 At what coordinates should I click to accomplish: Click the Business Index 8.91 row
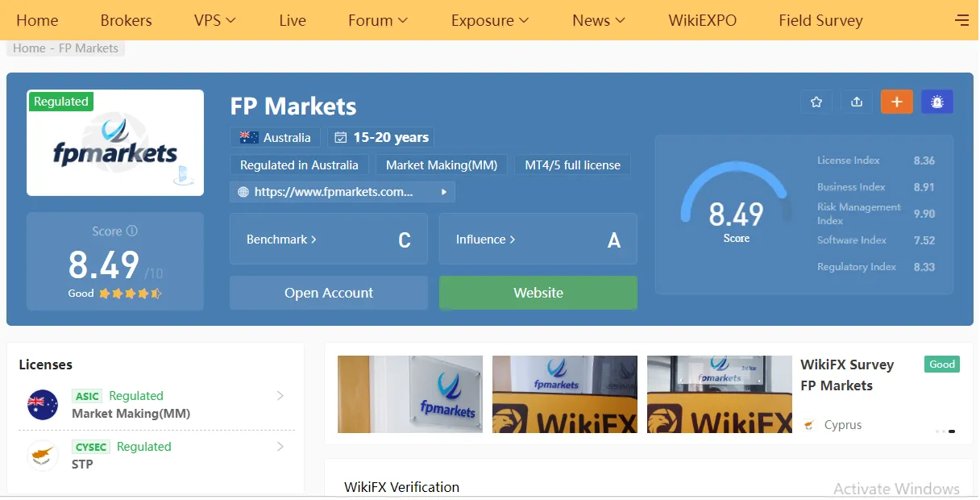pyautogui.click(x=876, y=187)
